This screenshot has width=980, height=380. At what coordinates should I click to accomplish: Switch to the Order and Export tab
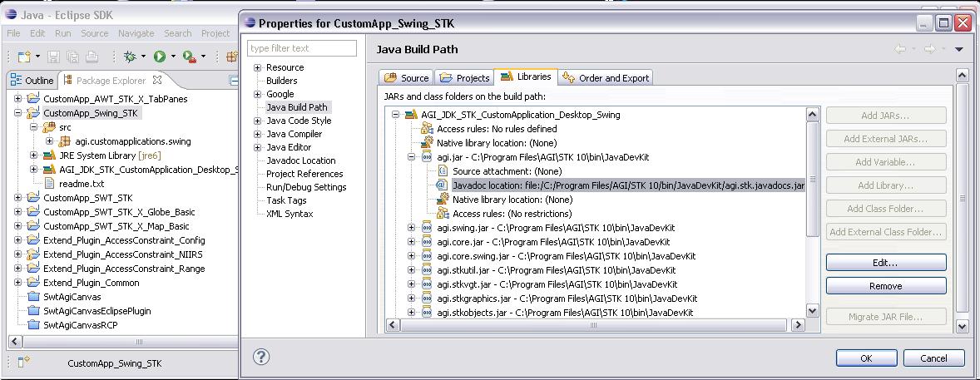(606, 77)
